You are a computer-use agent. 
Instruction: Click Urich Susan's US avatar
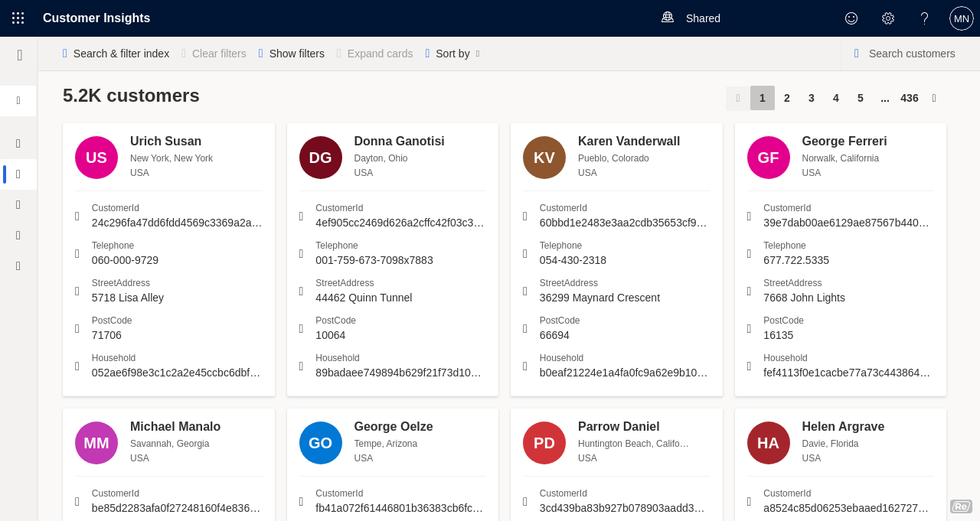point(96,158)
